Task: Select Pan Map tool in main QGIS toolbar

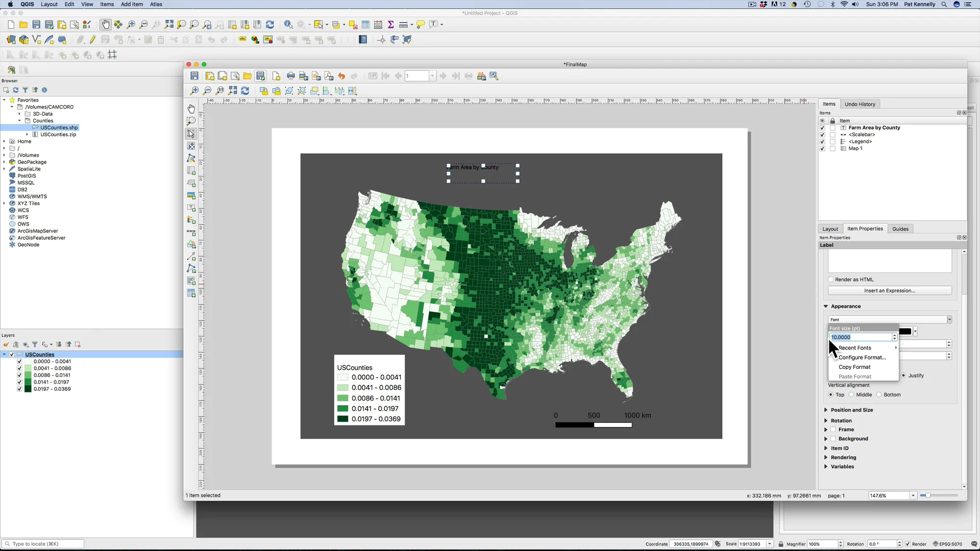Action: click(106, 24)
